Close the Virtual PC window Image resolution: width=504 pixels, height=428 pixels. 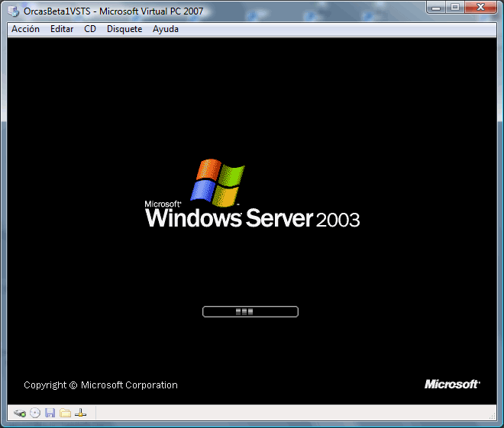480,7
